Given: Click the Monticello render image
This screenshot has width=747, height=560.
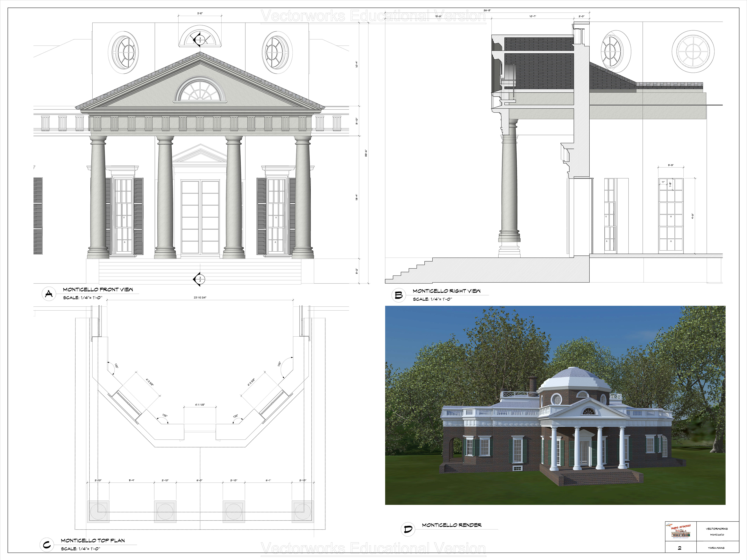Looking at the screenshot, I should [x=555, y=405].
